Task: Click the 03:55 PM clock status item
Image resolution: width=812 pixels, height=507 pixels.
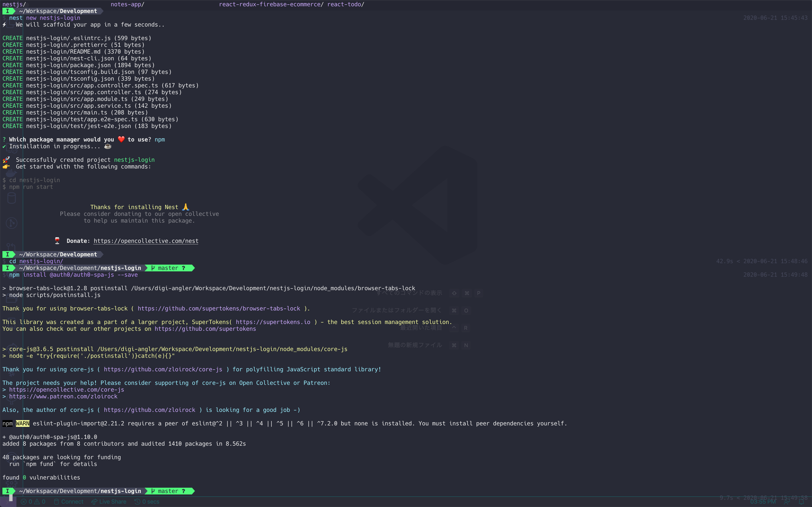Action: pos(763,502)
